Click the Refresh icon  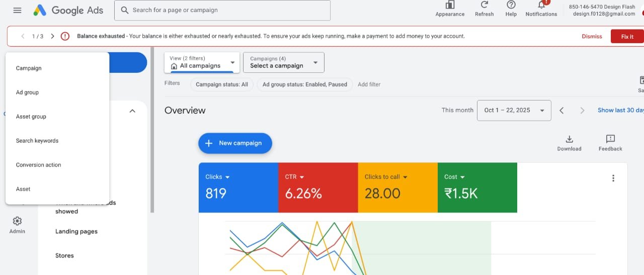click(484, 6)
